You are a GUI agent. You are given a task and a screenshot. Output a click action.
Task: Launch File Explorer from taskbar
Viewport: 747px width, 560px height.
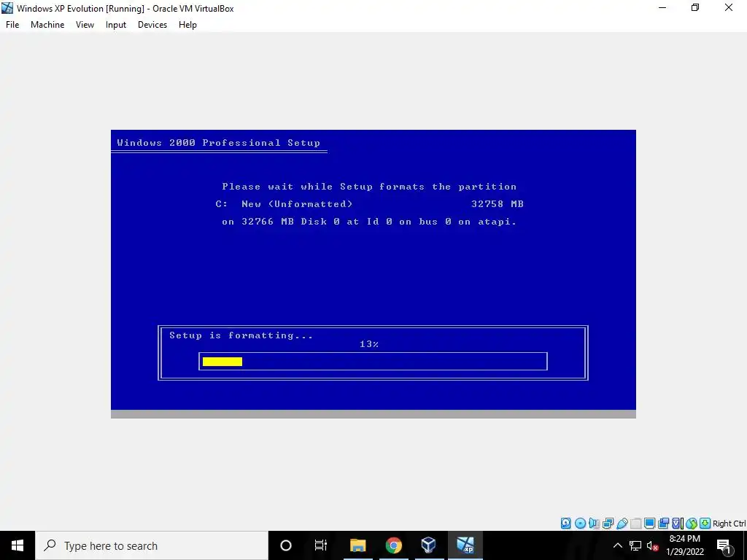pyautogui.click(x=357, y=545)
